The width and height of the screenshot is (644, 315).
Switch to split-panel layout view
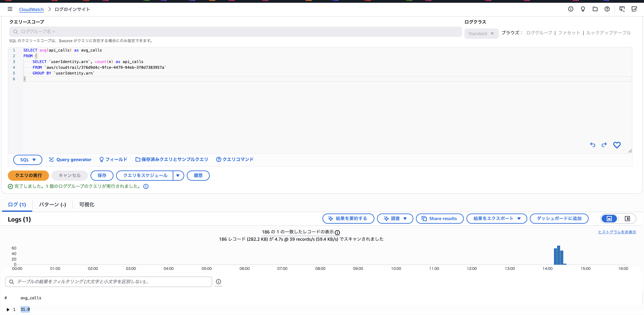[627, 219]
